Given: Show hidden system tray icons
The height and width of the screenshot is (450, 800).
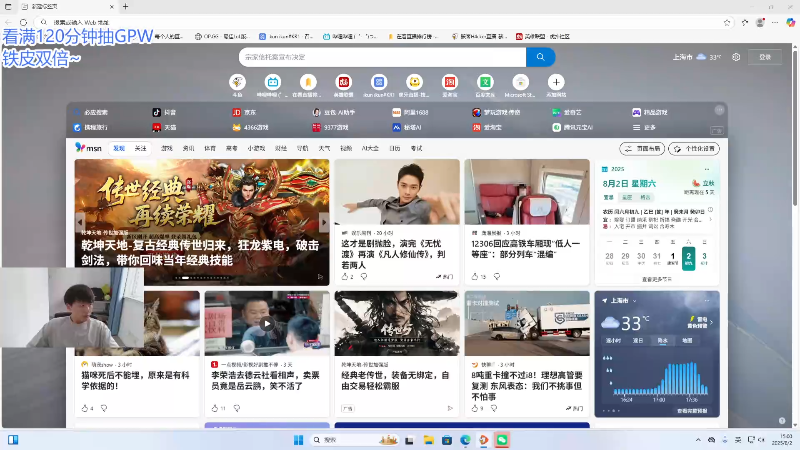Looking at the screenshot, I should pos(698,440).
